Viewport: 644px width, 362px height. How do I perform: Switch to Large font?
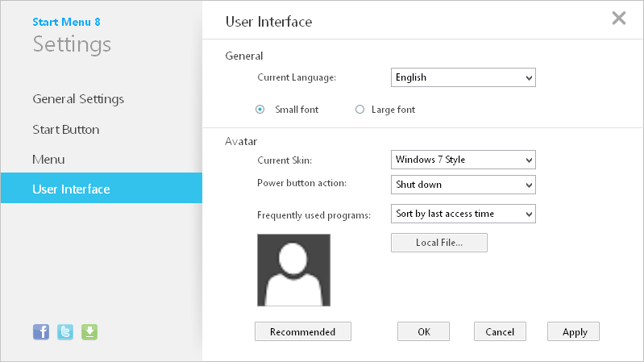click(x=360, y=110)
